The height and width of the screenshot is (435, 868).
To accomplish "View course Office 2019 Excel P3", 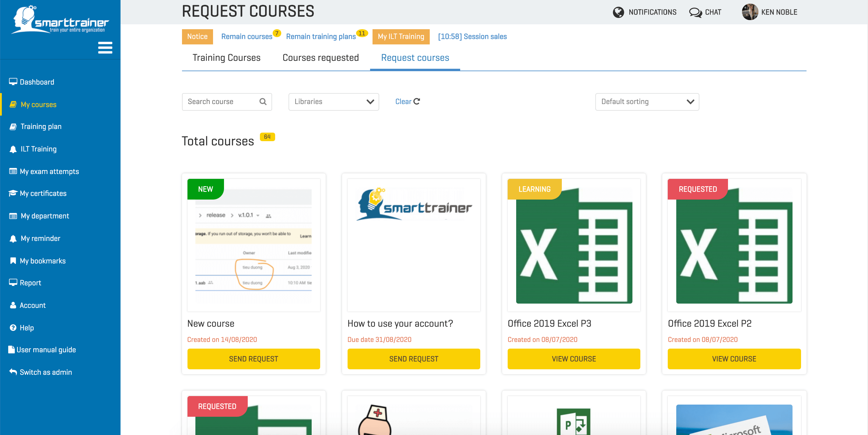I will pos(574,359).
